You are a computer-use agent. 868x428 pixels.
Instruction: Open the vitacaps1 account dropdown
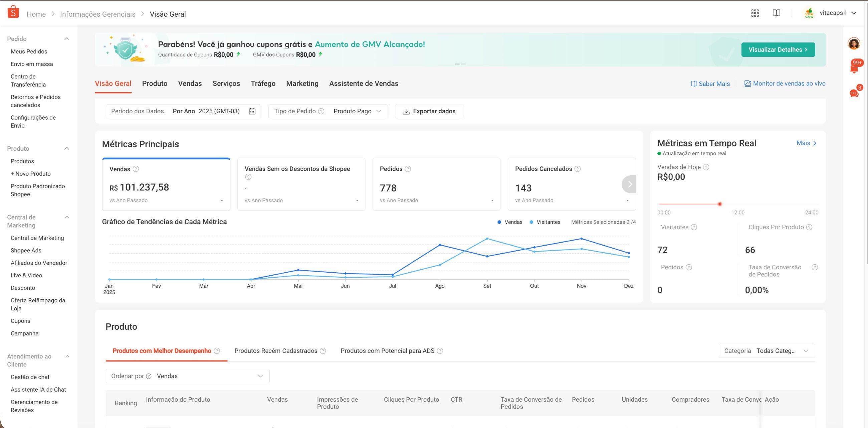(x=830, y=13)
